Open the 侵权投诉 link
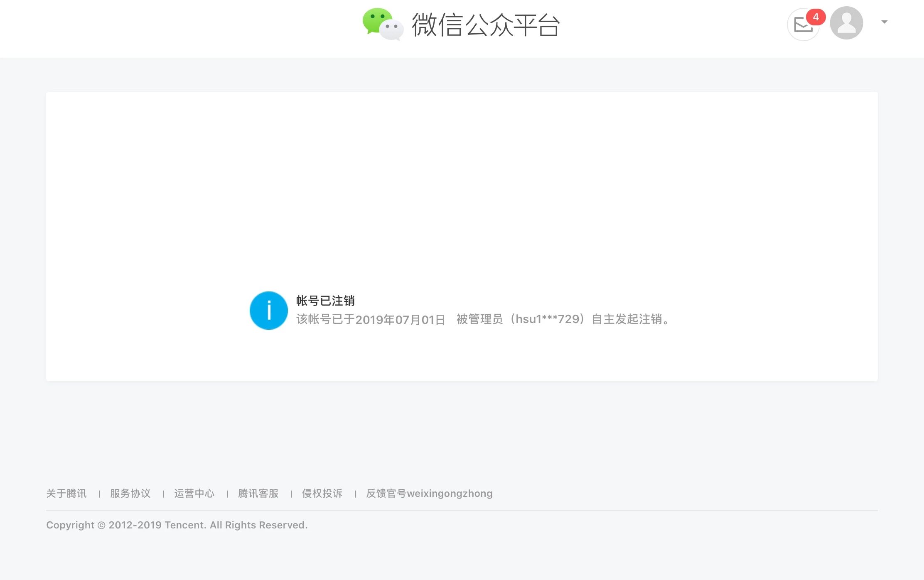 tap(322, 494)
